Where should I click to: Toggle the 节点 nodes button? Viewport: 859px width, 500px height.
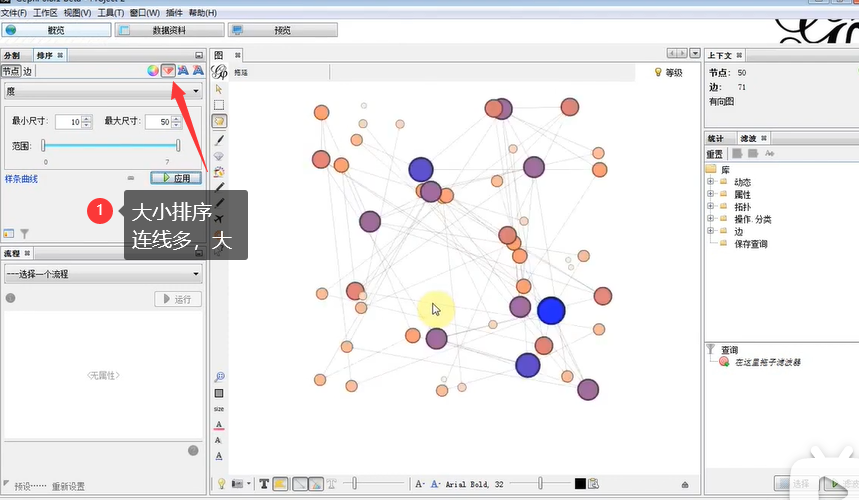tap(10, 71)
